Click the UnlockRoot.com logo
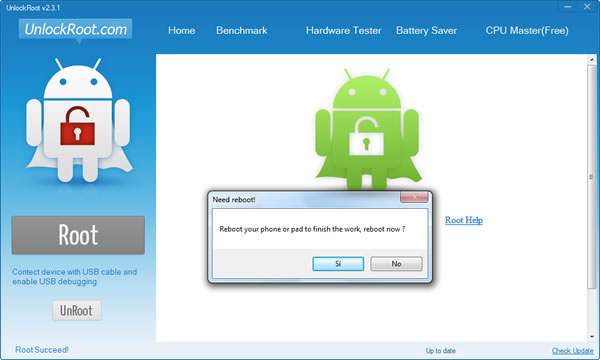This screenshot has height=360, width=600. 75,29
